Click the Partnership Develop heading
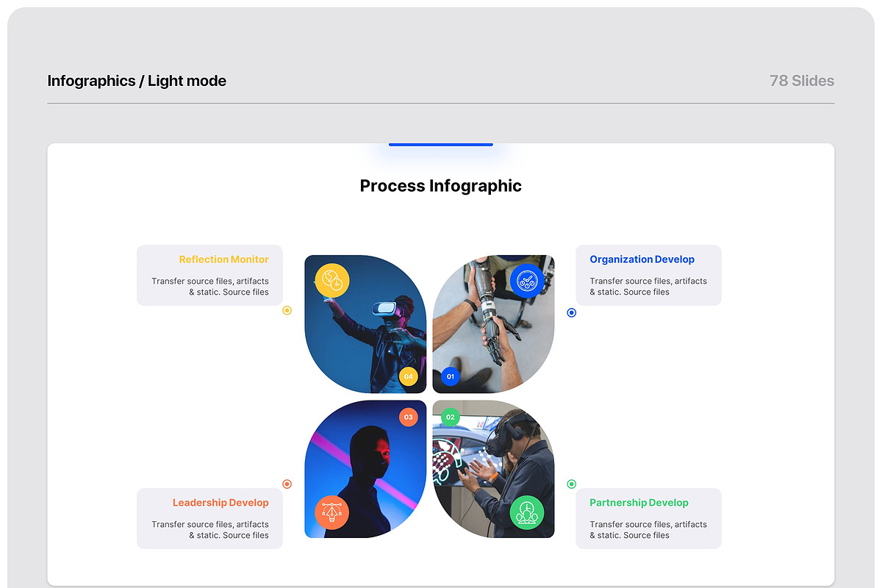Image resolution: width=882 pixels, height=588 pixels. pos(639,503)
